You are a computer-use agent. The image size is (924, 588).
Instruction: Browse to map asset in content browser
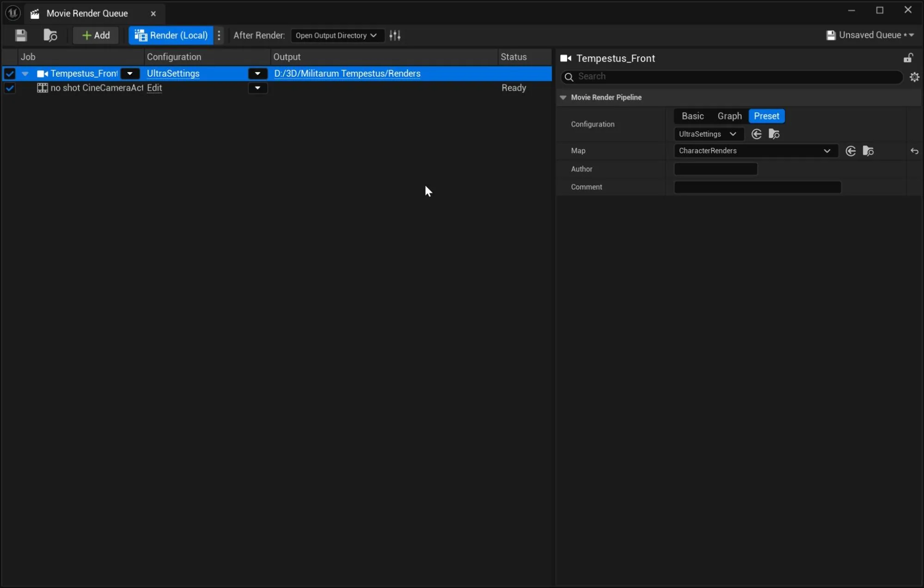868,151
